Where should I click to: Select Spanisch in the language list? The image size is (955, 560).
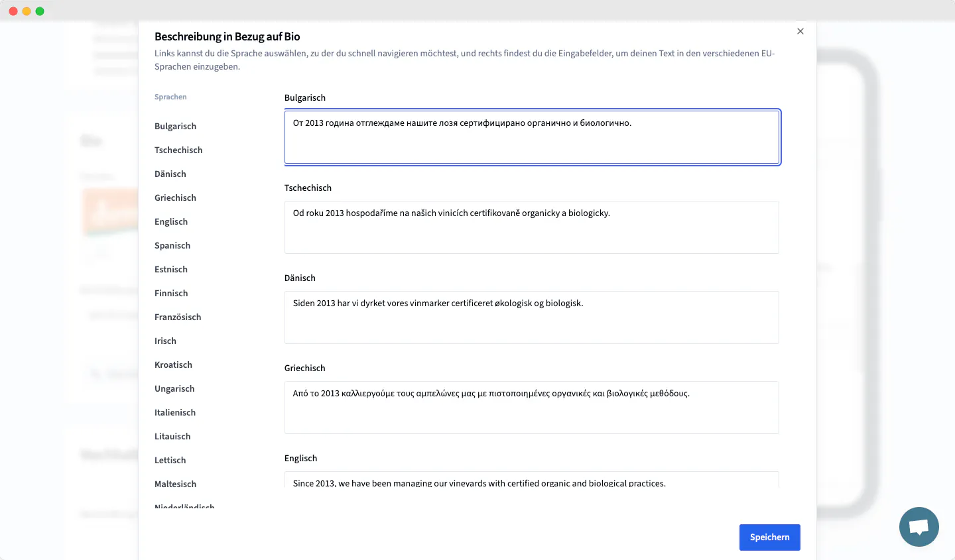tap(172, 245)
